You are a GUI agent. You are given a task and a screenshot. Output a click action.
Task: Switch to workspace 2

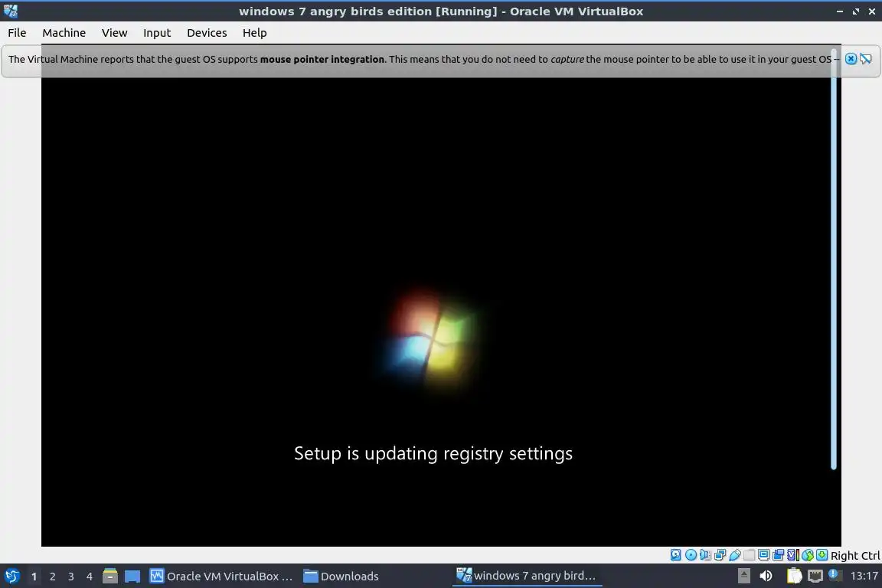pyautogui.click(x=52, y=577)
